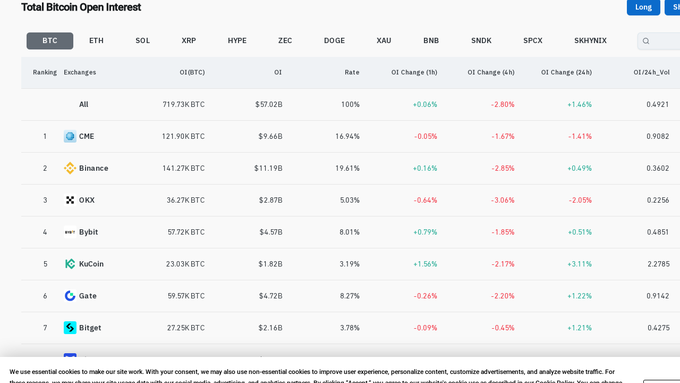The height and width of the screenshot is (383, 680).
Task: Click OKX's -0.64% 1h change
Action: pos(425,200)
